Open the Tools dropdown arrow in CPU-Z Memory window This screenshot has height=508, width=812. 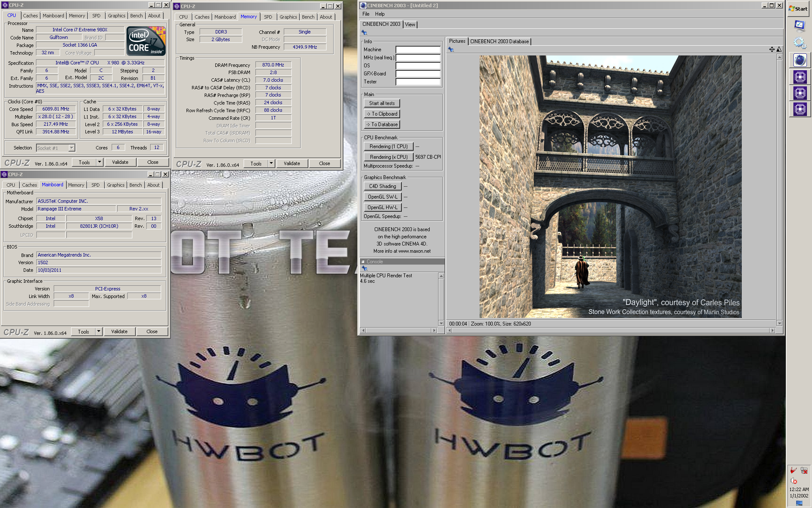(x=271, y=163)
